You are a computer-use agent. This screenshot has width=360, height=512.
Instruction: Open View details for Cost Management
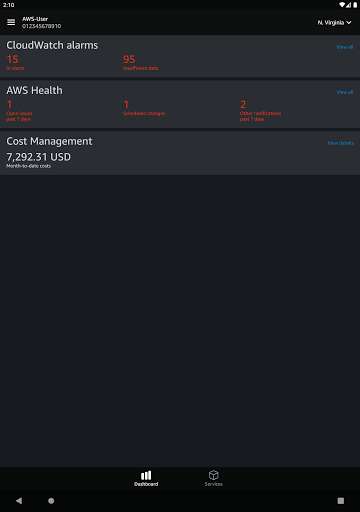click(341, 143)
